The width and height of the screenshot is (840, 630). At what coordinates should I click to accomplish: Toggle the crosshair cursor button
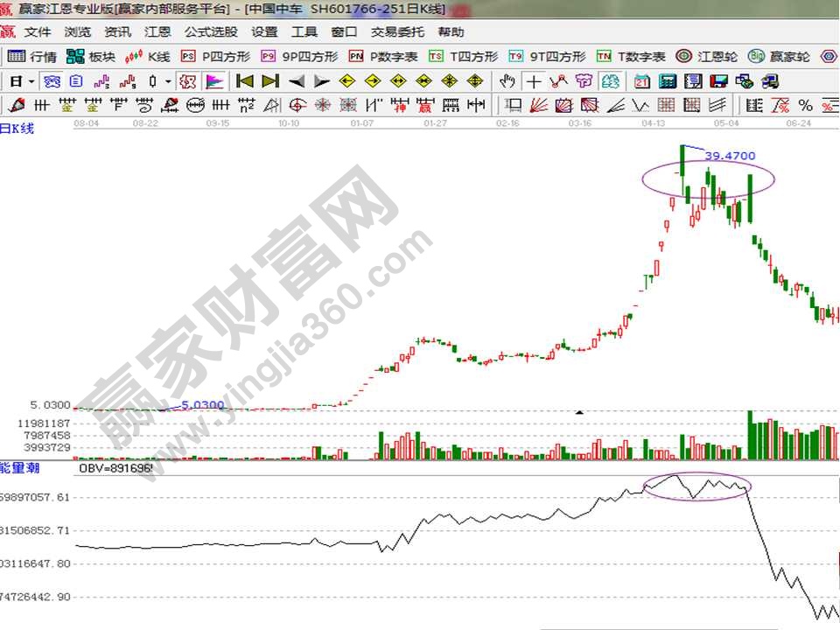pyautogui.click(x=533, y=81)
